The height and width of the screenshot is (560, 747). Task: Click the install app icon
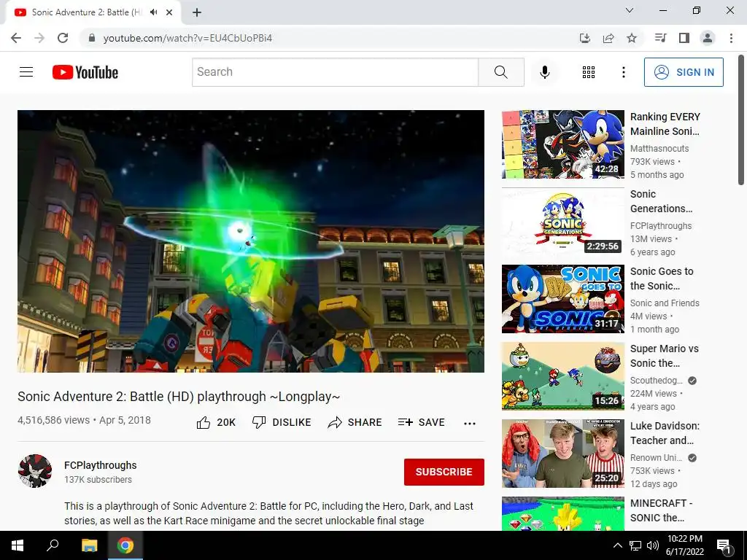pos(584,38)
